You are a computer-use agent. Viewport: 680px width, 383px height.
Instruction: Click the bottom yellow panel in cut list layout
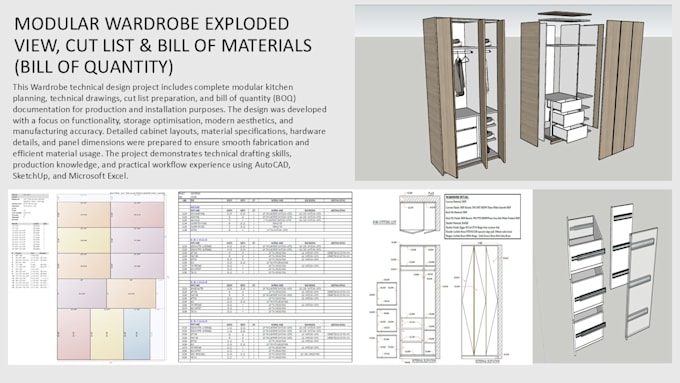[x=107, y=334]
